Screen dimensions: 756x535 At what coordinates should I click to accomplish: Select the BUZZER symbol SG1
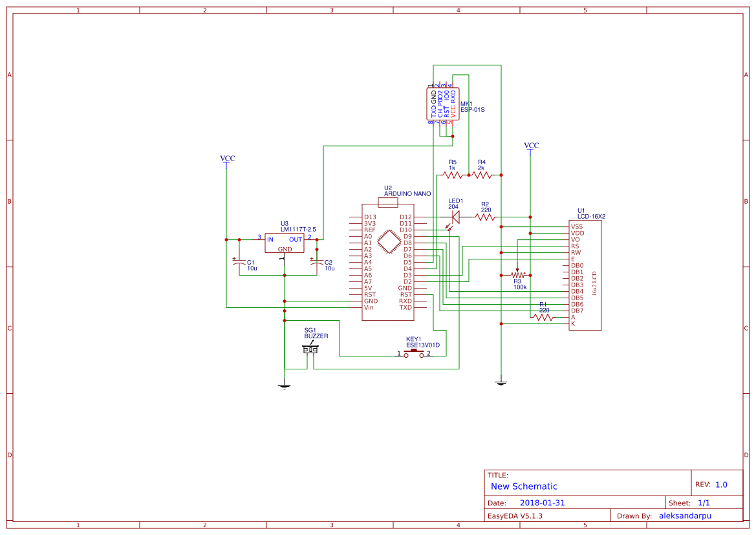click(x=310, y=348)
